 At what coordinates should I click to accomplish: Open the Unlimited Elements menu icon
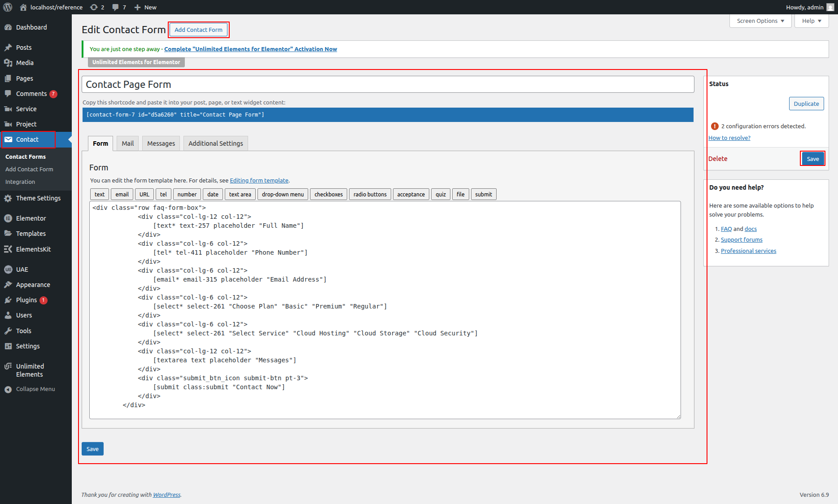click(x=8, y=366)
